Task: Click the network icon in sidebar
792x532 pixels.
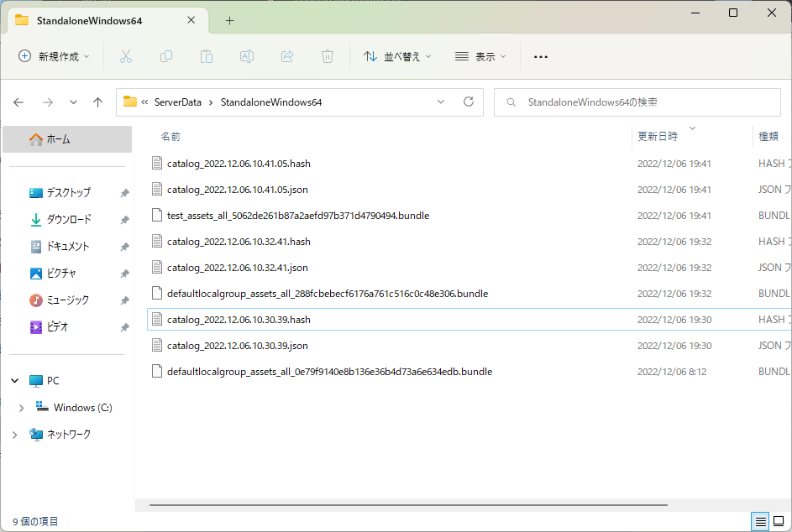Action: (x=36, y=435)
